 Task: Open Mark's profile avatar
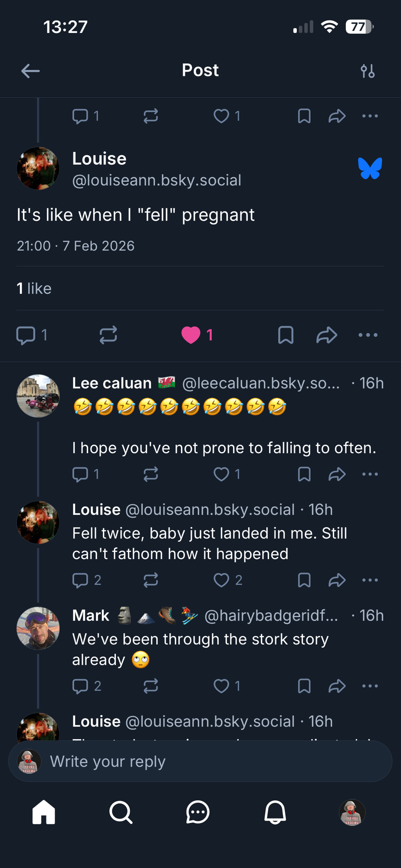[38, 628]
